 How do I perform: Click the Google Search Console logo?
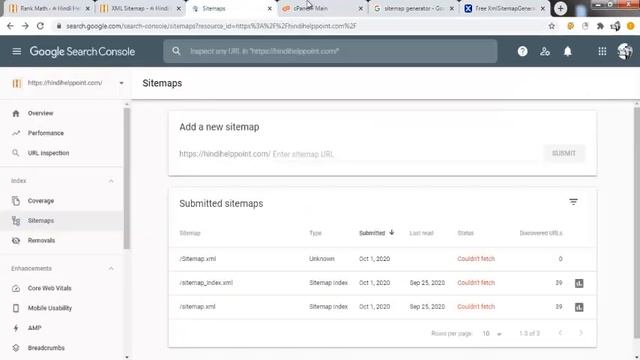pos(82,52)
